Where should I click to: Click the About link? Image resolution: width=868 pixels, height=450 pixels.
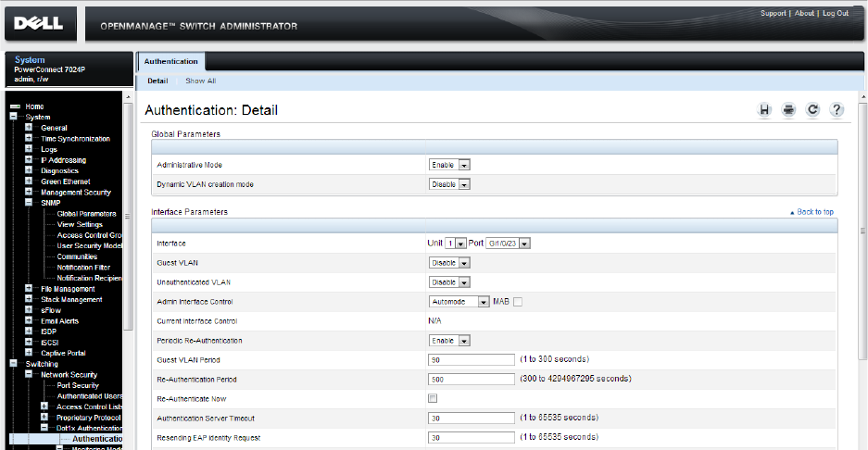click(804, 13)
